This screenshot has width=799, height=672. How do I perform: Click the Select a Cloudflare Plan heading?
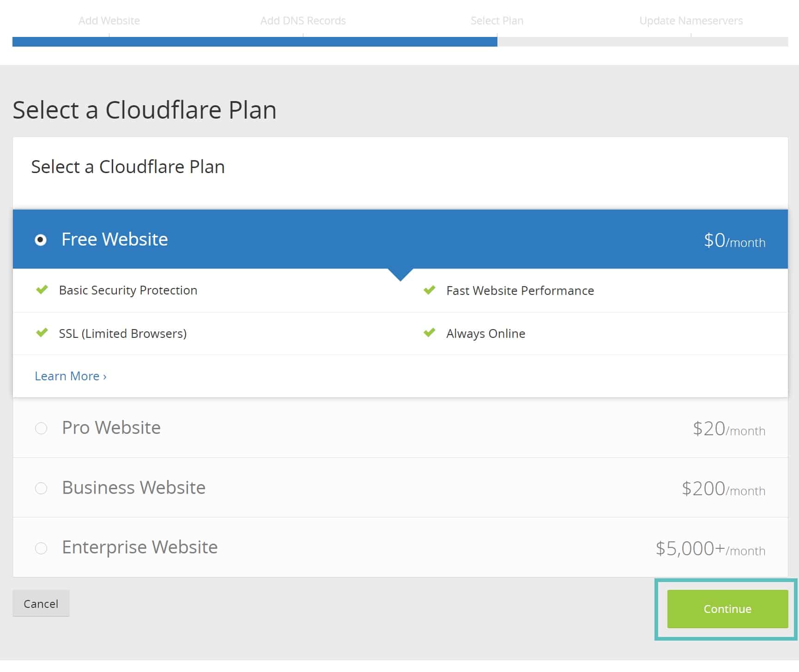(x=145, y=109)
